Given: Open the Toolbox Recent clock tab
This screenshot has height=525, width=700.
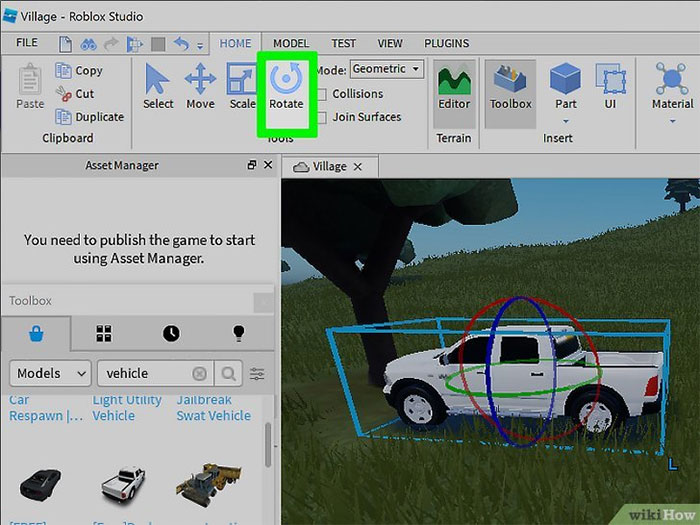Looking at the screenshot, I should click(171, 333).
